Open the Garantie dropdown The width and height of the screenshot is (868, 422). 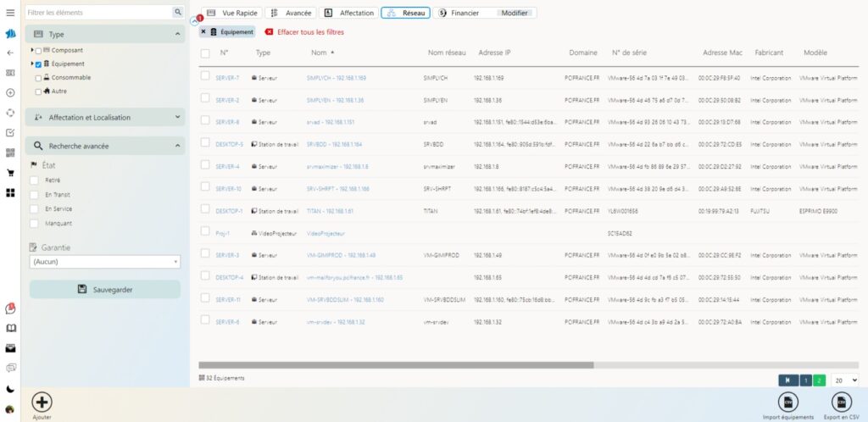click(x=105, y=262)
